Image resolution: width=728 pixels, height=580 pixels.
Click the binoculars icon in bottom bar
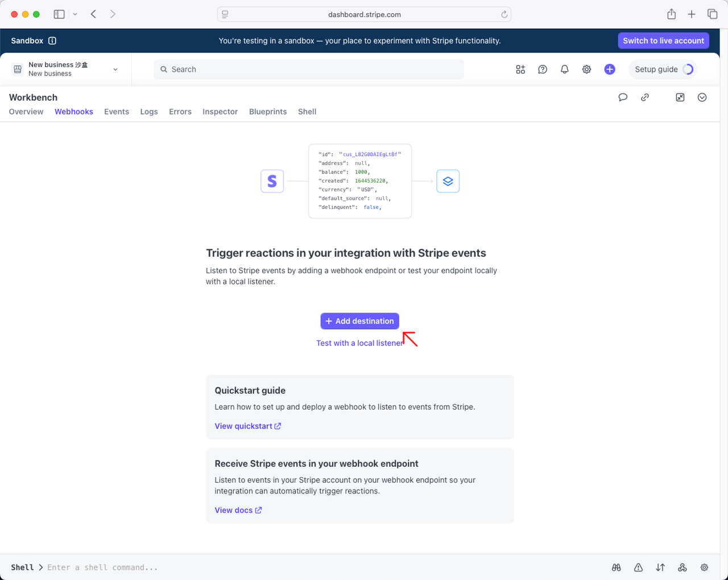617,567
